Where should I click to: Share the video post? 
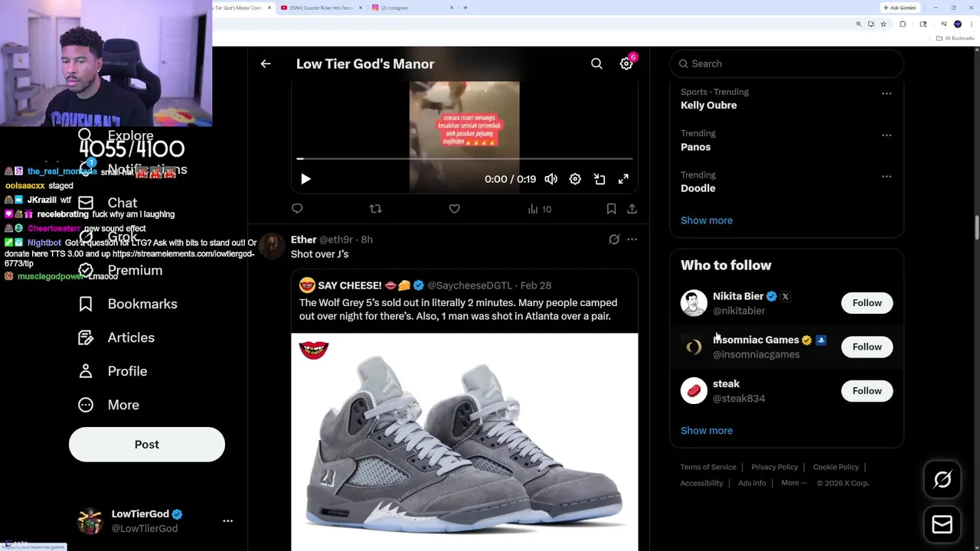pyautogui.click(x=632, y=208)
